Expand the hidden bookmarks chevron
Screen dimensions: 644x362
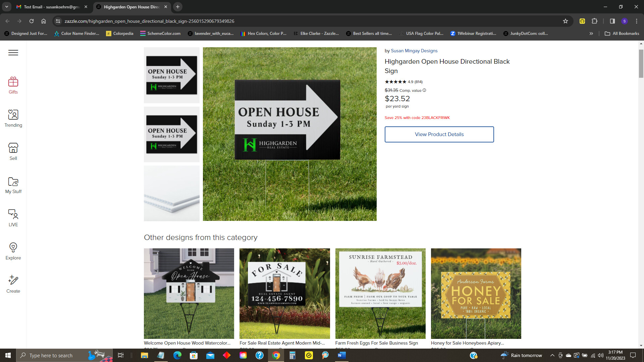pos(591,34)
